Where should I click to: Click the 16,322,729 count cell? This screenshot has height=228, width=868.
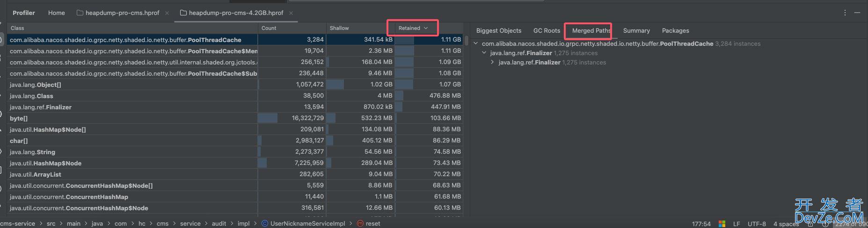[292, 118]
